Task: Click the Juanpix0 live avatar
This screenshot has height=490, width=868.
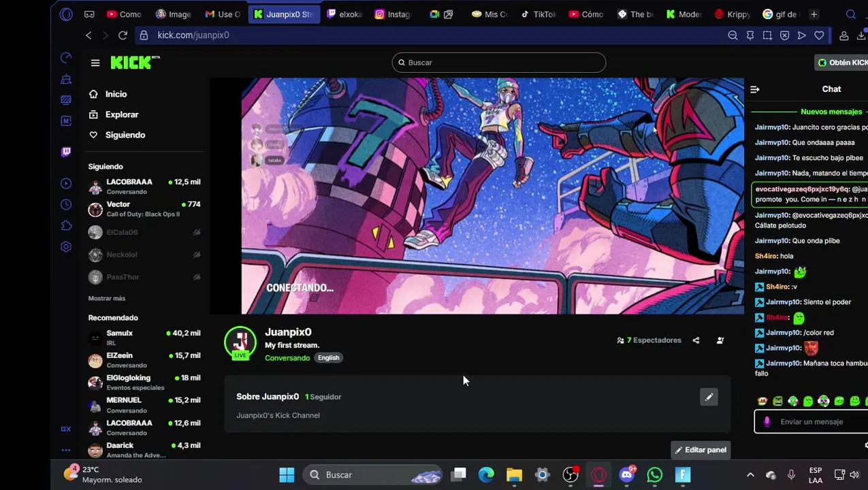Action: click(x=240, y=342)
